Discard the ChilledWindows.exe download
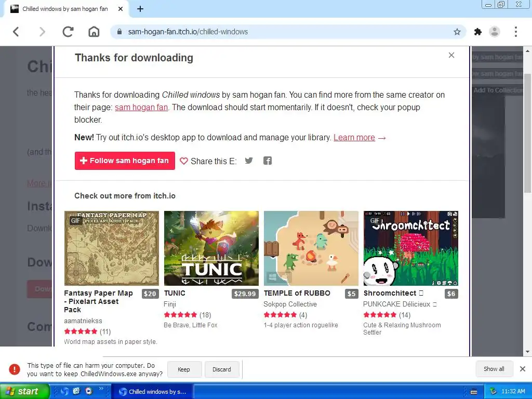The height and width of the screenshot is (399, 532). [x=222, y=369]
